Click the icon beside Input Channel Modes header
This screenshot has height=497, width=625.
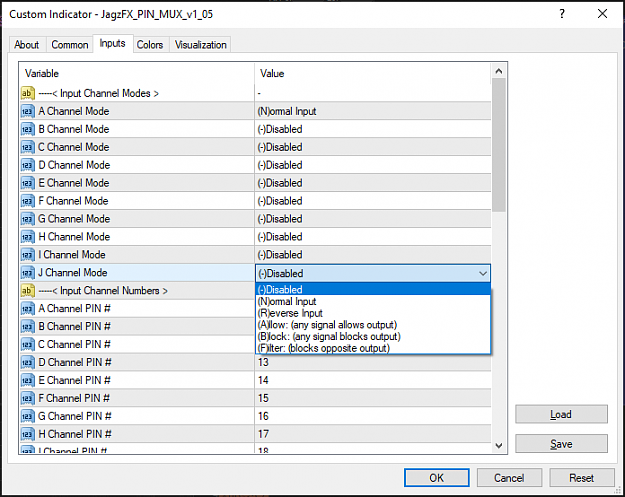[x=28, y=93]
